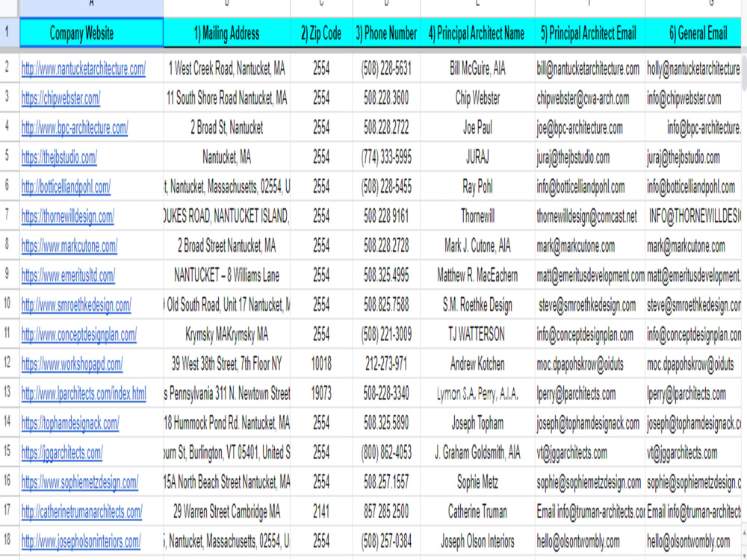Click the vertical scrollbar thumb
Viewport: 747px width, 560px height.
(x=744, y=72)
